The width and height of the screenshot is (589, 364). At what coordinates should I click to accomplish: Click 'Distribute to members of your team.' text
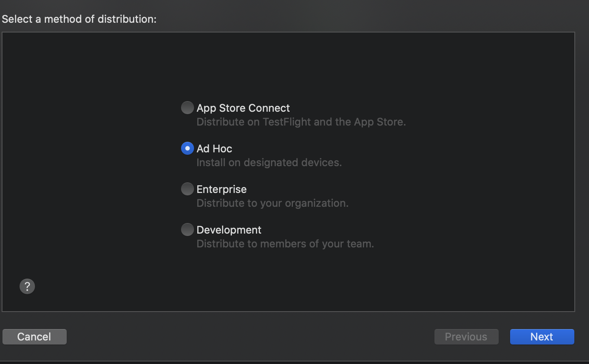285,244
